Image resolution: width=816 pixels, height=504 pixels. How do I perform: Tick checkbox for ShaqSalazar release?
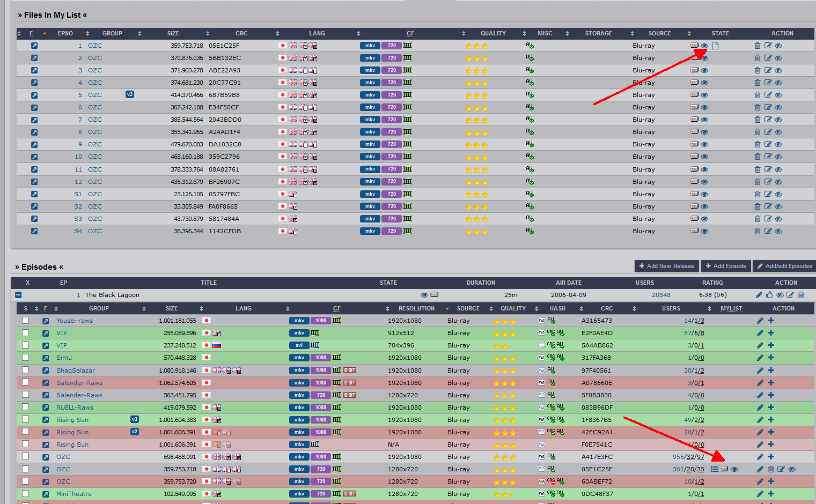pyautogui.click(x=25, y=370)
